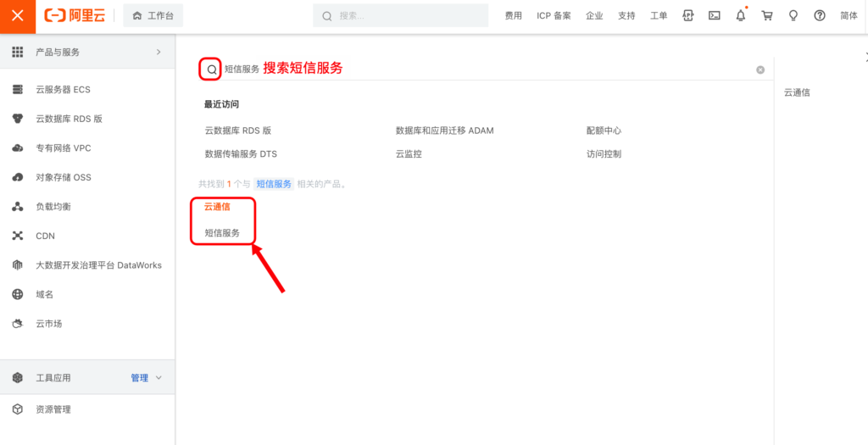Open recent 云监控
This screenshot has width=868, height=445.
(x=409, y=154)
